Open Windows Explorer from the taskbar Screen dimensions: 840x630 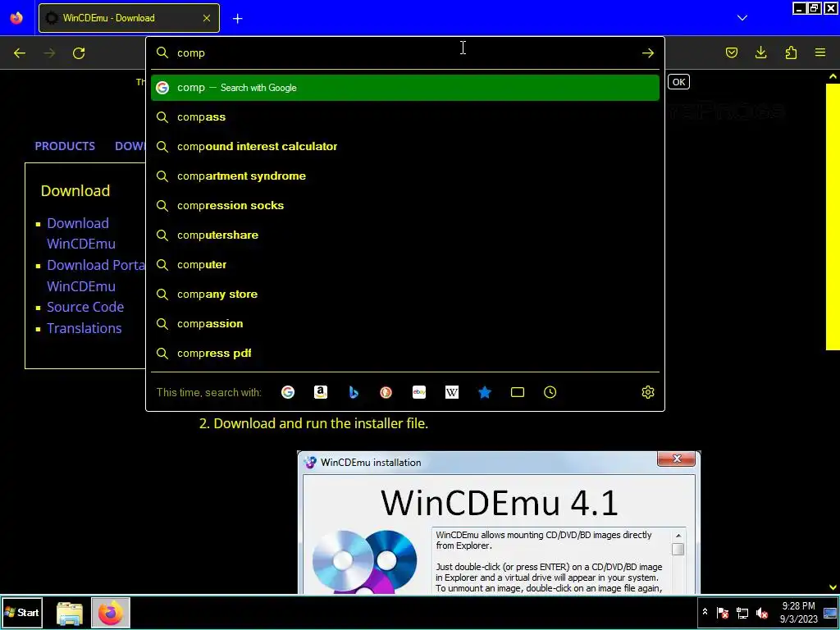(70, 613)
